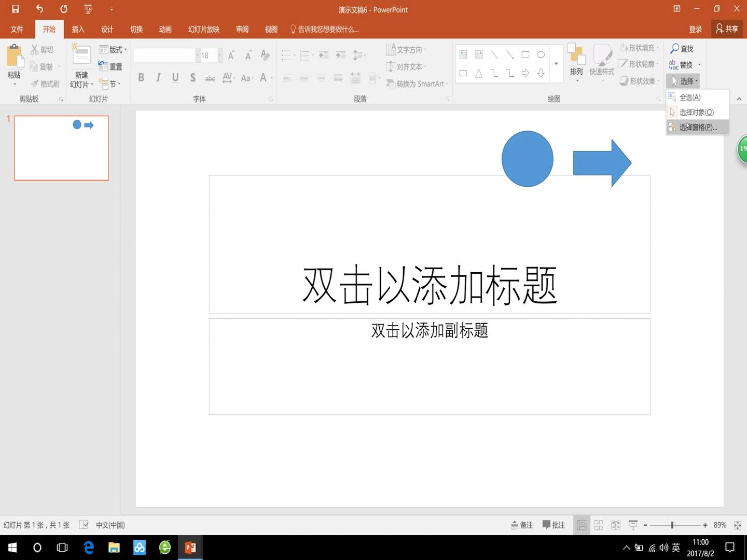Click the New Slide (新建幻灯片) icon
This screenshot has height=560, width=747.
(81, 54)
